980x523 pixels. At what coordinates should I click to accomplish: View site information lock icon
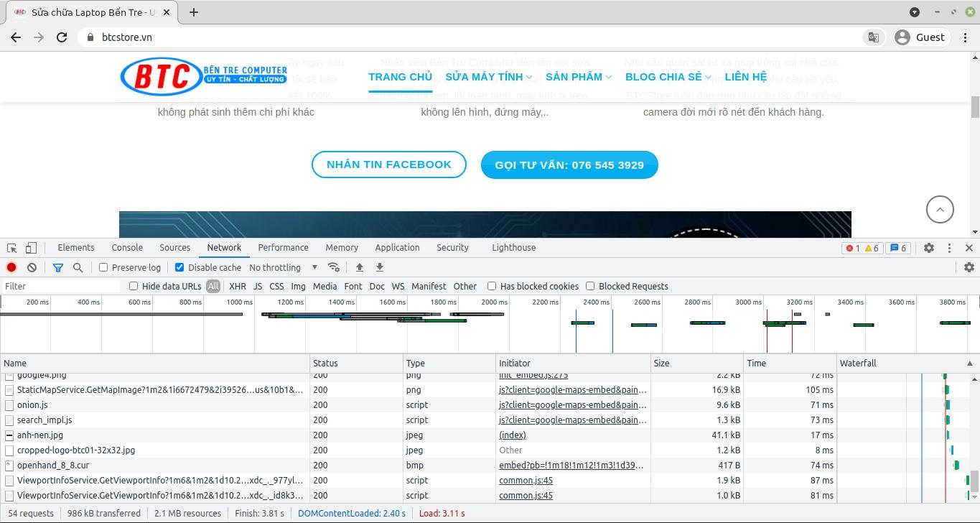pyautogui.click(x=90, y=37)
